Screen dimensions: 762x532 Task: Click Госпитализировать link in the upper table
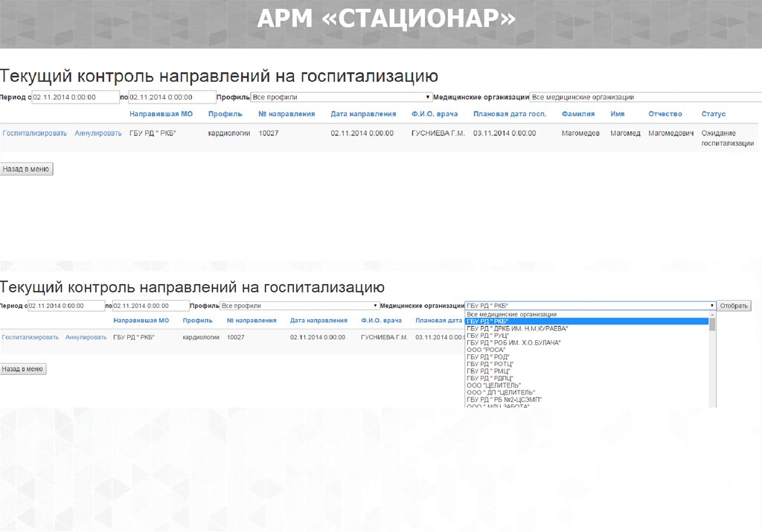point(35,133)
